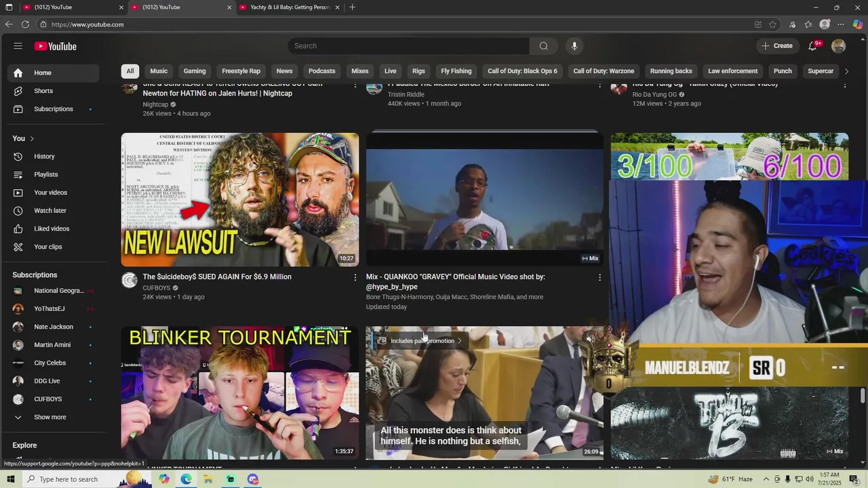Screen dimensions: 868x488
Task: Open the Copilot sidebar icon in Edge
Action: point(858,24)
